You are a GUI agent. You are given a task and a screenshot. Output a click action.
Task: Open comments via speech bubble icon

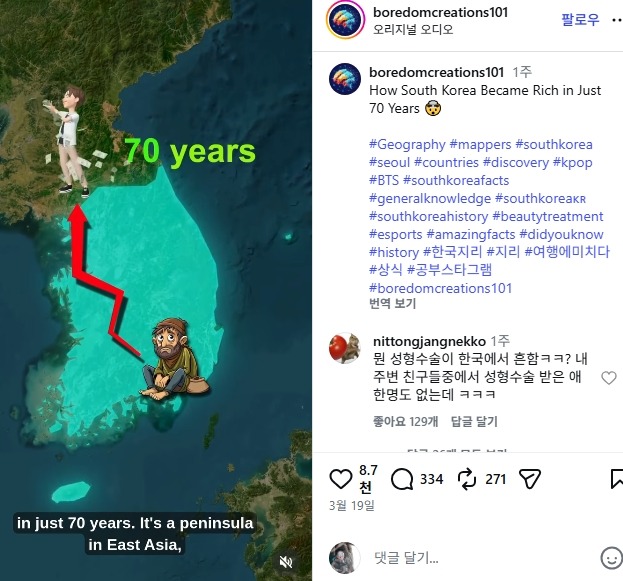(402, 479)
